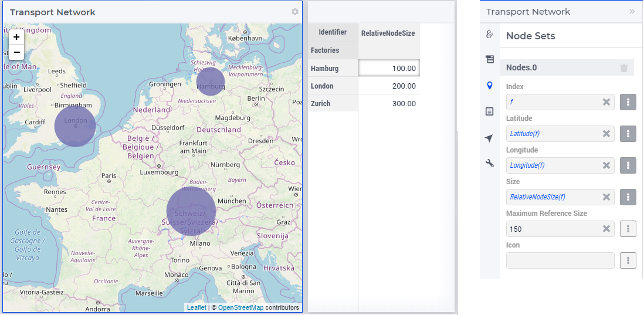Select the Hamburg RelativeNodeSize cell
This screenshot has width=644, height=315.
click(x=389, y=68)
